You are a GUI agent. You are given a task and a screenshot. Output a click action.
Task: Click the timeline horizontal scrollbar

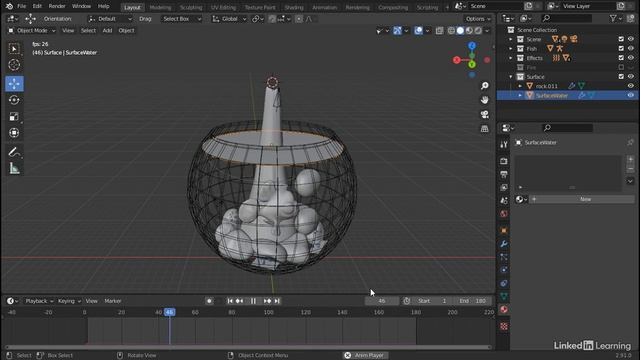coord(248,347)
